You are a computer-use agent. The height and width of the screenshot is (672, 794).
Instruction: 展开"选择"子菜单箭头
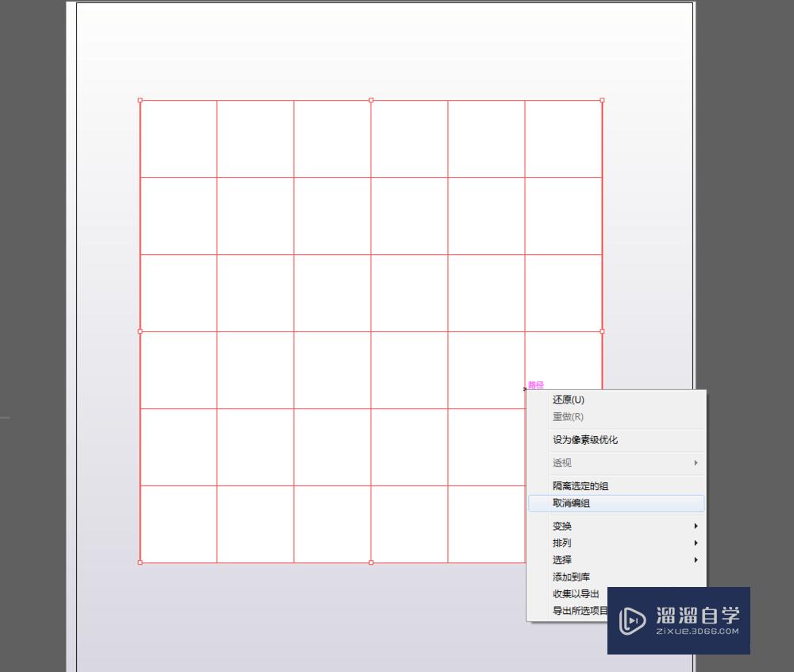pos(695,560)
